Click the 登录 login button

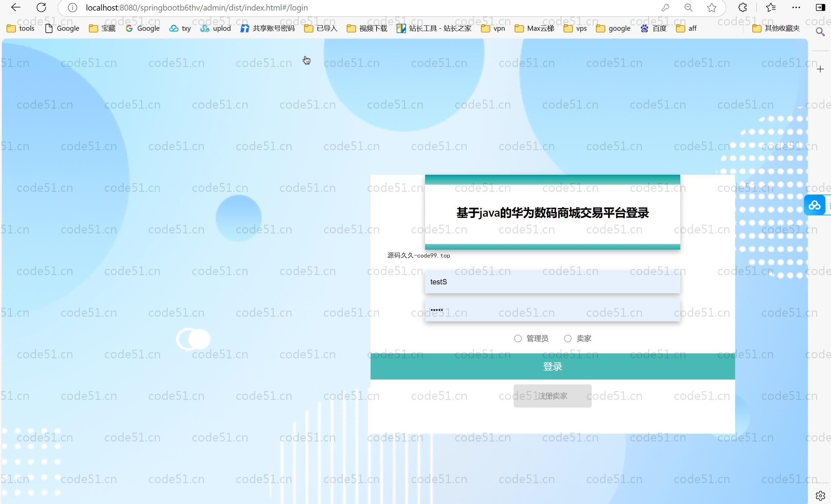552,366
